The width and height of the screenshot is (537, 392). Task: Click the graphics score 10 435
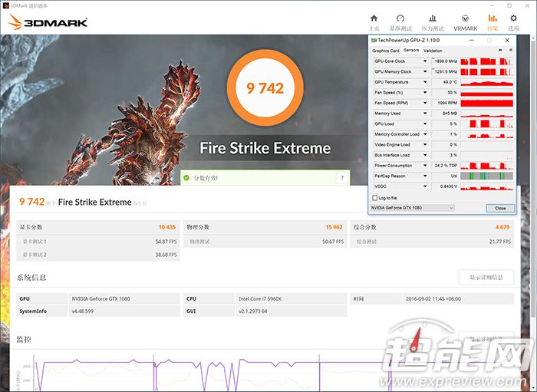pyautogui.click(x=166, y=227)
